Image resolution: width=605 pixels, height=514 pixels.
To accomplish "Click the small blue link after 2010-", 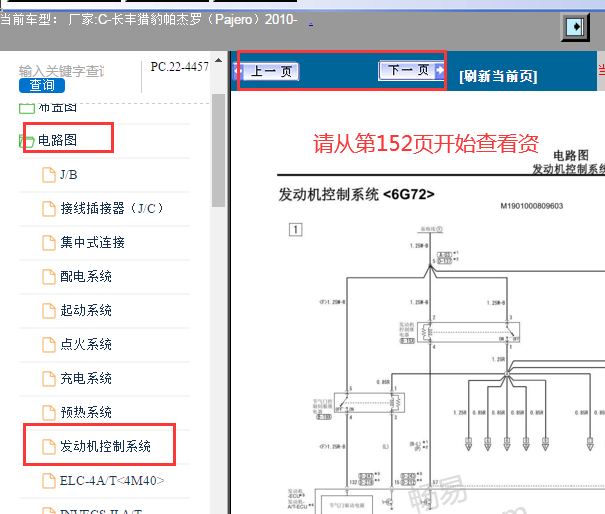I will coord(311,24).
